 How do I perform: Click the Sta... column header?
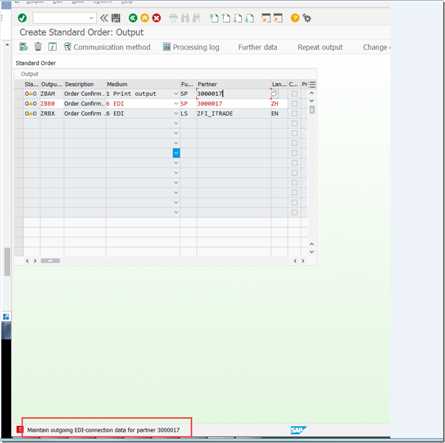[x=32, y=84]
